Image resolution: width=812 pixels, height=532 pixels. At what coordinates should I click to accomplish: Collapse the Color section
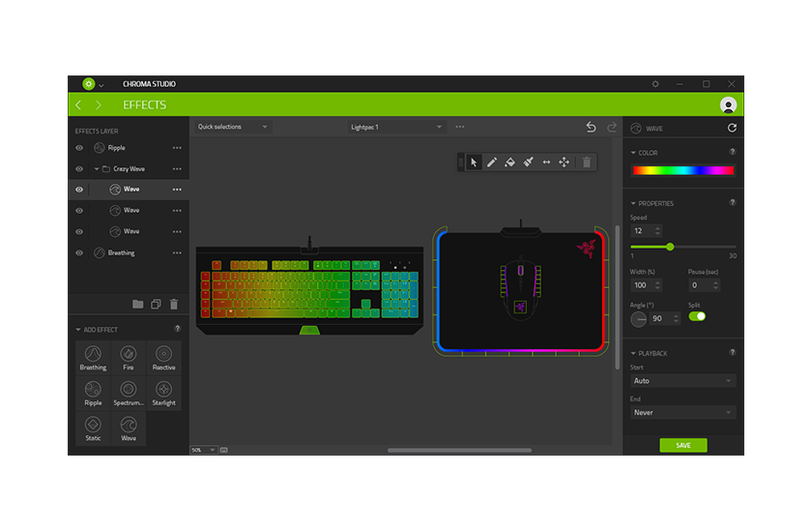point(633,153)
